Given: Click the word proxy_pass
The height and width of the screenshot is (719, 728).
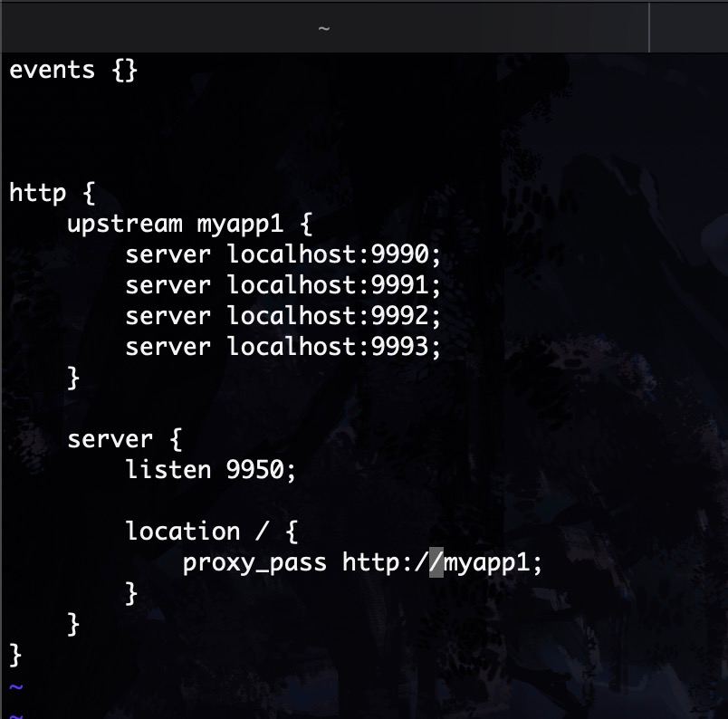Looking at the screenshot, I should tap(255, 563).
